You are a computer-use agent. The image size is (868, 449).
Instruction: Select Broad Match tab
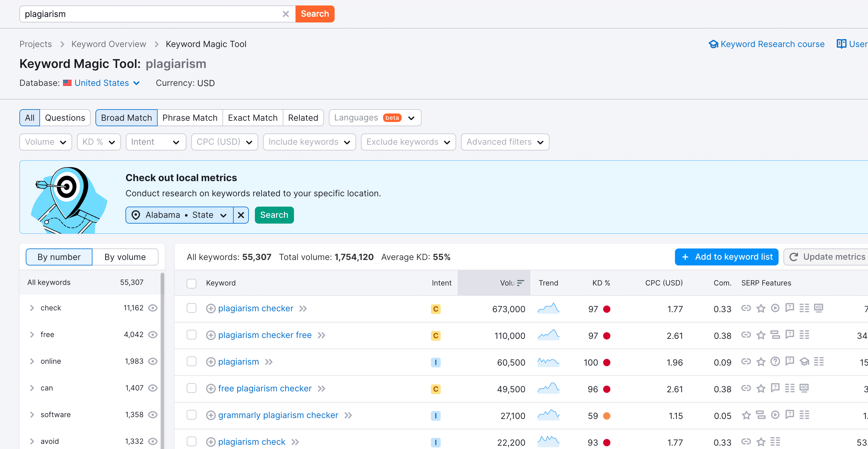[126, 118]
